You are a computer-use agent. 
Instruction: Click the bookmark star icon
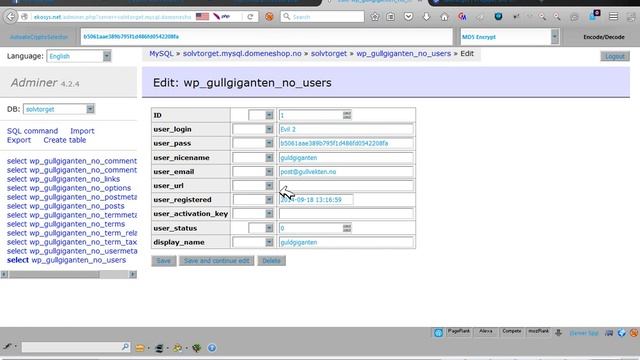[375, 17]
